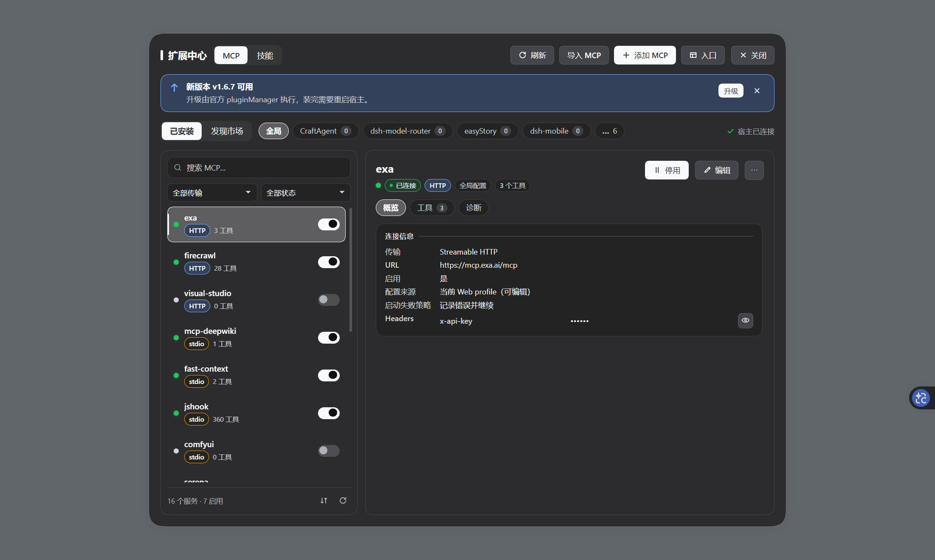Open the 入口 entry button
This screenshot has height=560, width=935.
click(703, 55)
